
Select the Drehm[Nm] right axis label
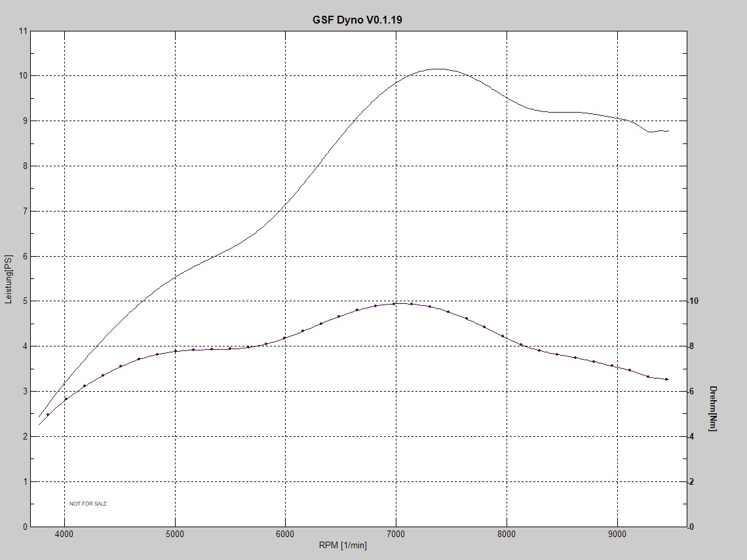(713, 407)
